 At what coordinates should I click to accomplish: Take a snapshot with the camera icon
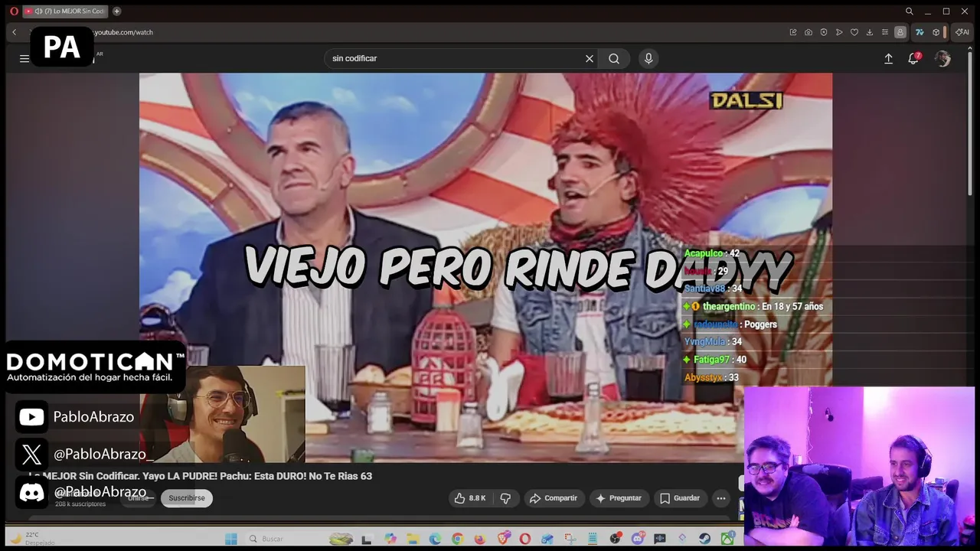(x=808, y=32)
